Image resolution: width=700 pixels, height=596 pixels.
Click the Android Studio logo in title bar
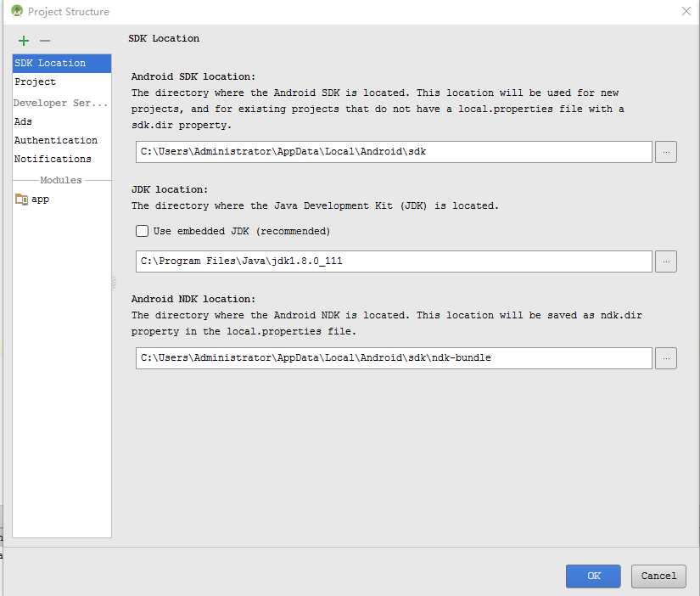pyautogui.click(x=17, y=11)
